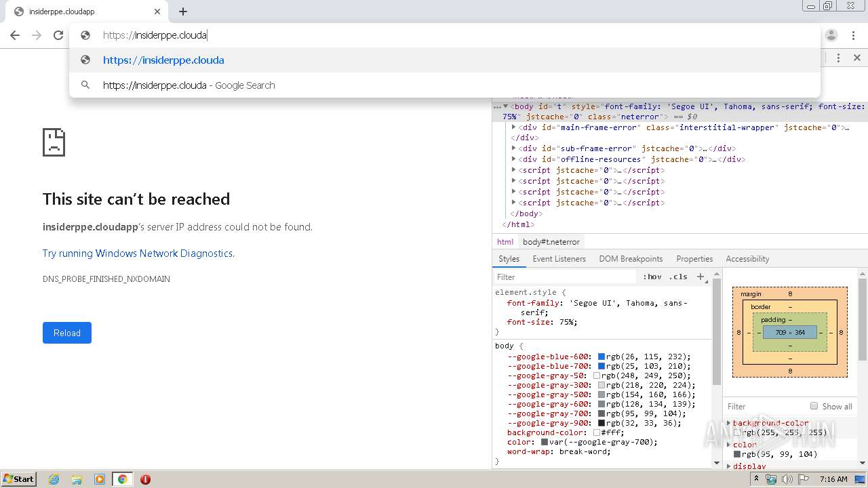The image size is (868, 488).
Task: Open color picker for --google-blue-600 swatch
Action: [601, 357]
